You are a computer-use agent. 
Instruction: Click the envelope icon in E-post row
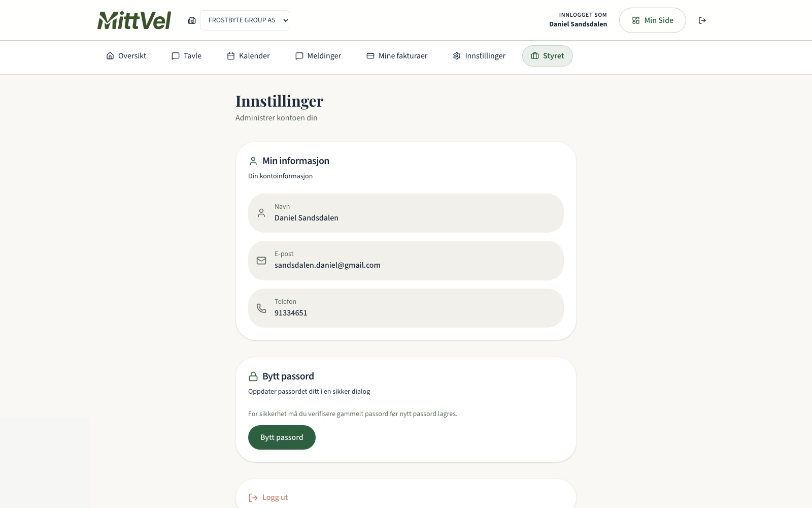click(x=261, y=261)
